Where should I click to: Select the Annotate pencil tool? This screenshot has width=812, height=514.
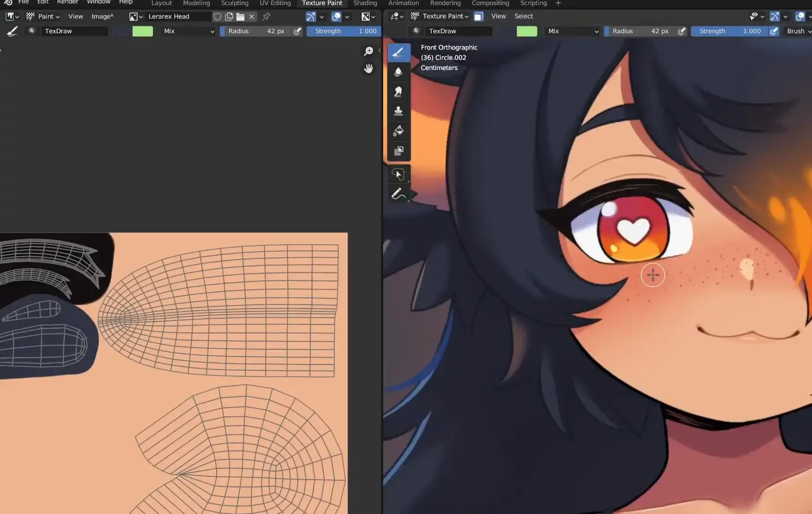(398, 194)
